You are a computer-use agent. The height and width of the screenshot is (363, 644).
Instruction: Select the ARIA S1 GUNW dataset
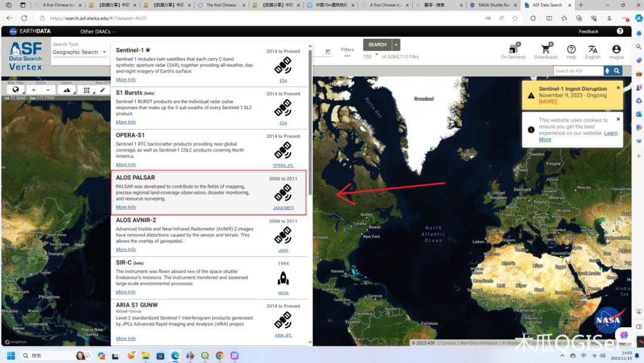[209, 321]
